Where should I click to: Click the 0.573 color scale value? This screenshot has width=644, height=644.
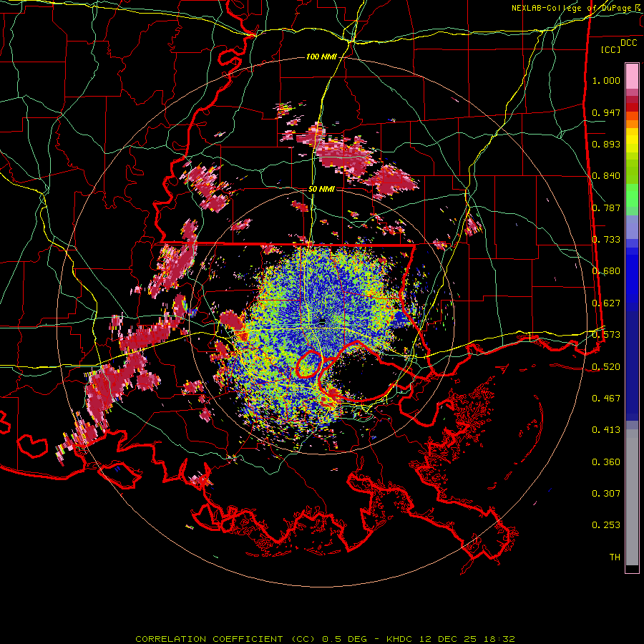(606, 335)
